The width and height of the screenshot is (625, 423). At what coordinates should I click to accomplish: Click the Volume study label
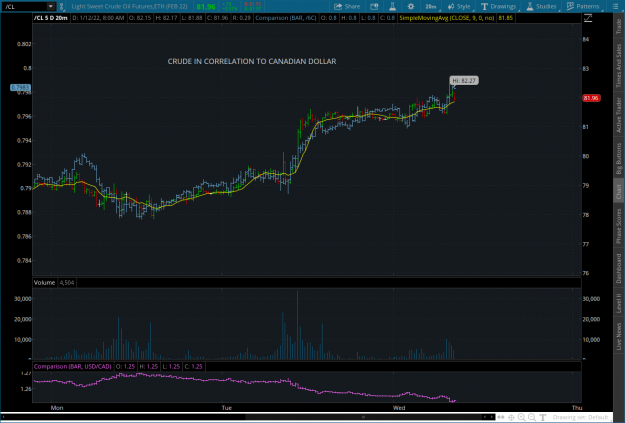pyautogui.click(x=44, y=283)
